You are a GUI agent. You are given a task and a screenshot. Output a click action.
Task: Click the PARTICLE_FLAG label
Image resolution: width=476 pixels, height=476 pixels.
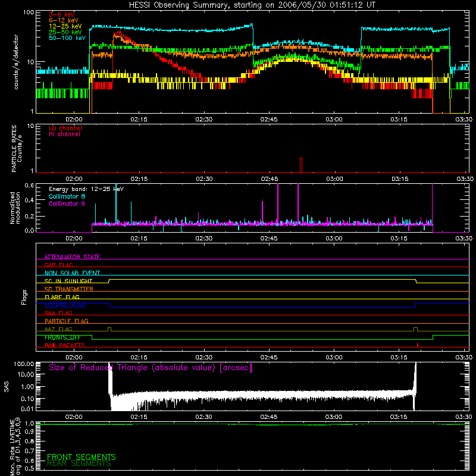(67, 321)
